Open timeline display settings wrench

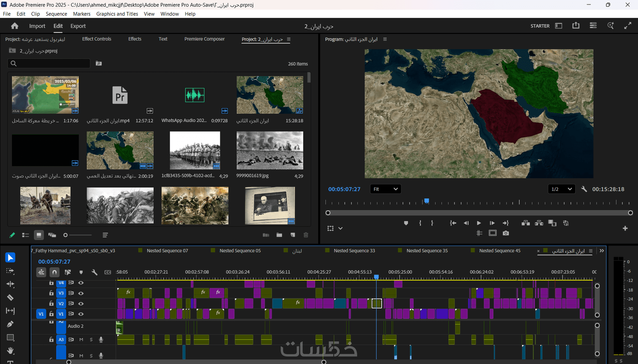click(x=94, y=272)
